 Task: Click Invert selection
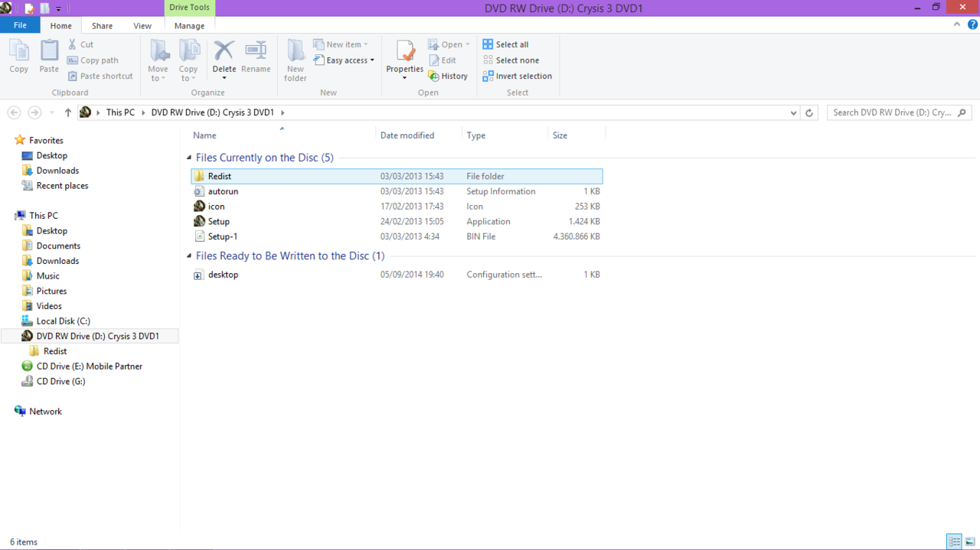coord(518,76)
